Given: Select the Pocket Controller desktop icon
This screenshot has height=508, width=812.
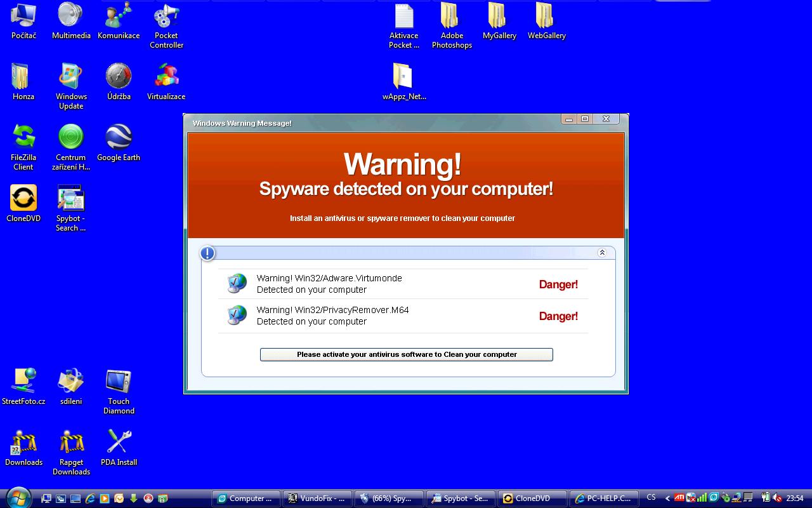Looking at the screenshot, I should click(x=166, y=15).
